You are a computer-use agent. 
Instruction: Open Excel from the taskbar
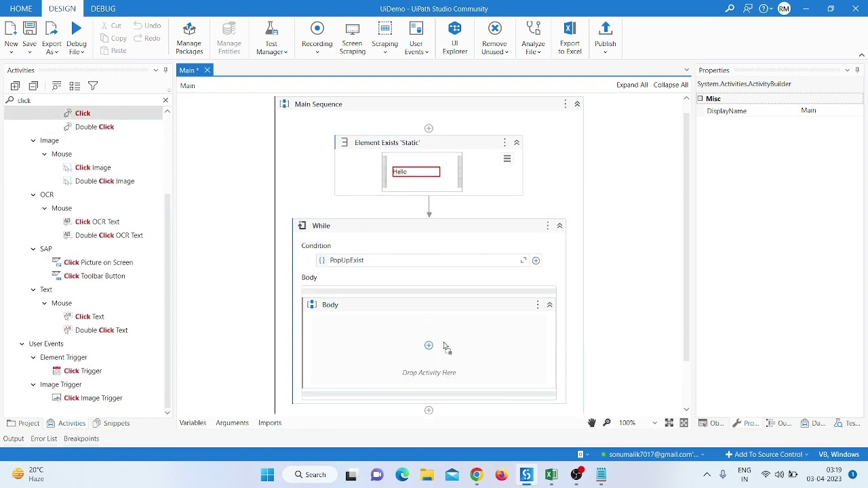pyautogui.click(x=551, y=474)
